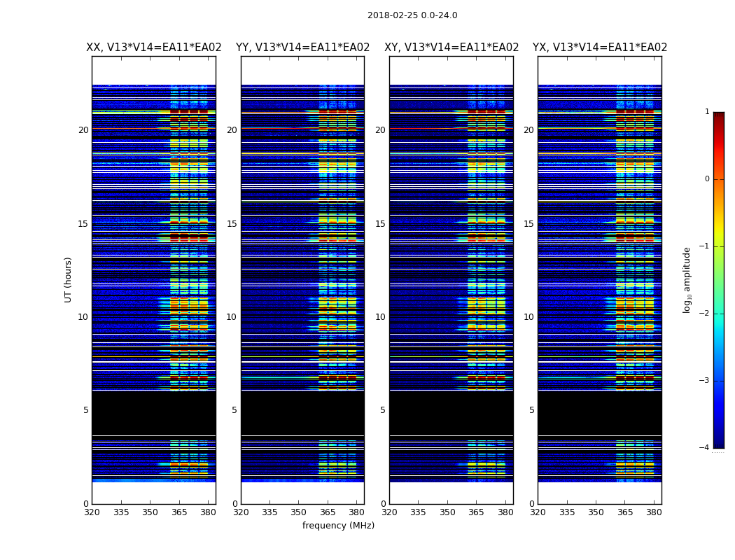This screenshot has width=735, height=560.
Task: Click the YX, V13*V14=EA11*EA02 panel title
Action: tap(599, 48)
